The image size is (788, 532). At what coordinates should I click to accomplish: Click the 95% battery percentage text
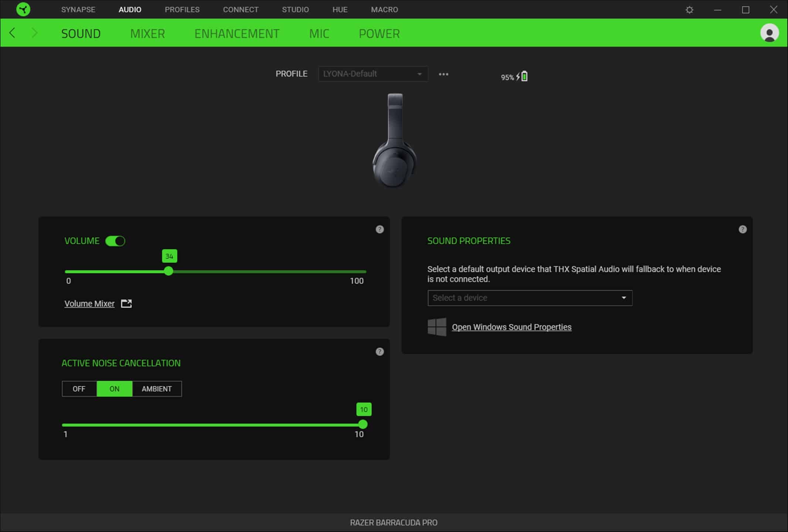[507, 77]
